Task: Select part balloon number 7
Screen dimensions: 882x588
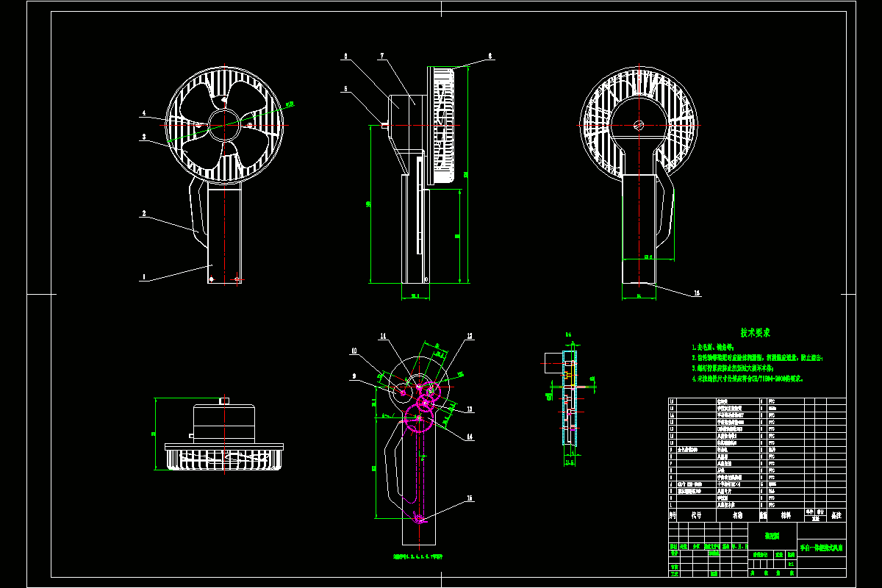Action: pos(382,55)
